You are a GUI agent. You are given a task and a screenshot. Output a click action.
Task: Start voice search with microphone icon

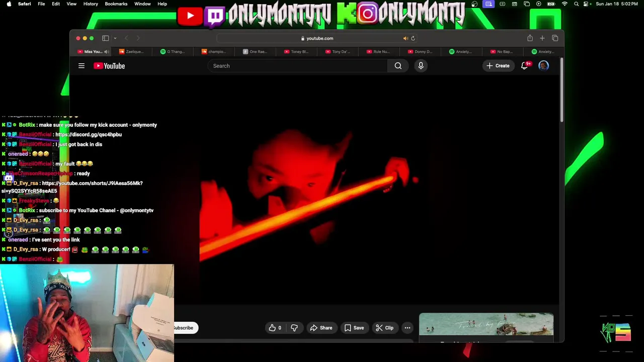point(421,66)
